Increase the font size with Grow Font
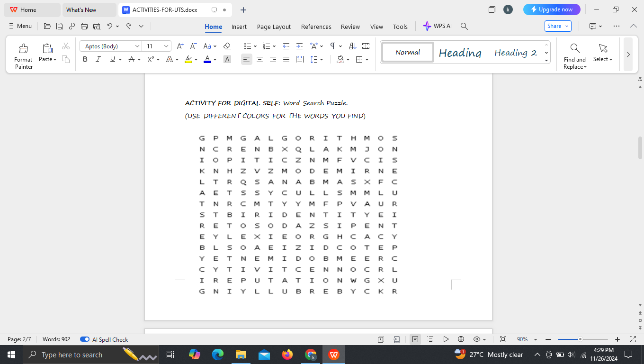 (179, 45)
